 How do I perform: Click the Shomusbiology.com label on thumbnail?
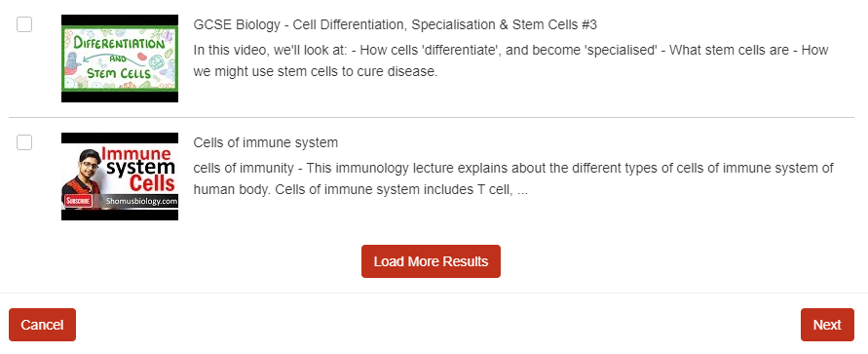coord(141,202)
